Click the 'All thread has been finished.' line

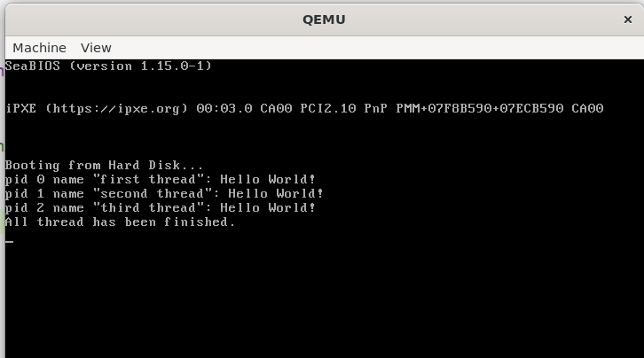tap(120, 222)
